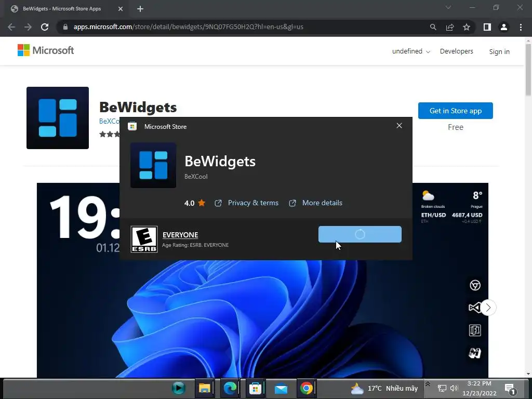The height and width of the screenshot is (399, 532).
Task: Go forward to next page
Action: (28, 27)
